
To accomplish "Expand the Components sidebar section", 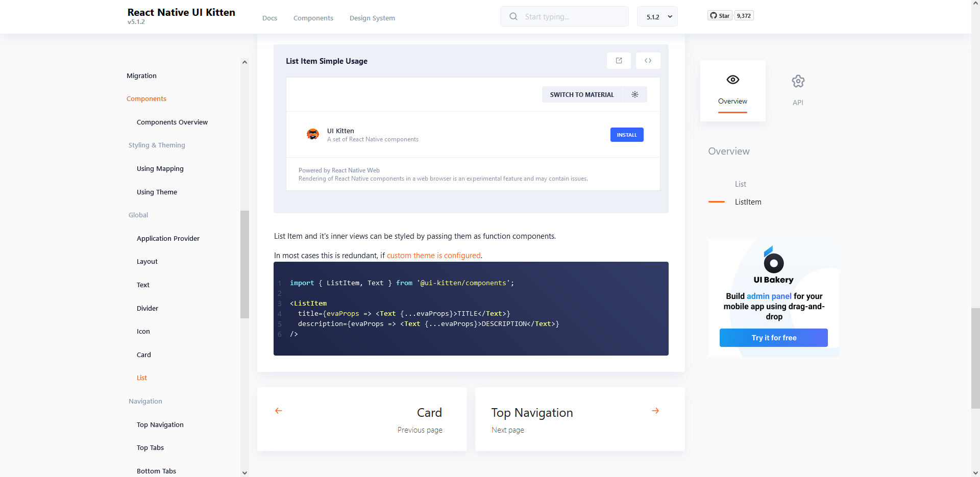I will pos(146,99).
